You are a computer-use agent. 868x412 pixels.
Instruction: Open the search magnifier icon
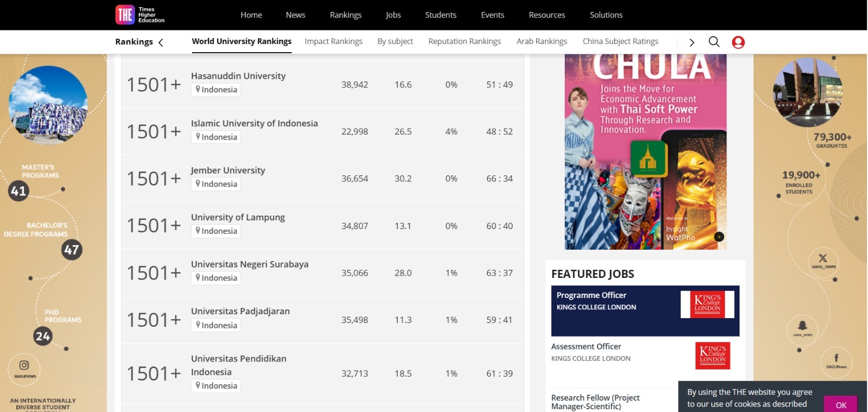(714, 42)
